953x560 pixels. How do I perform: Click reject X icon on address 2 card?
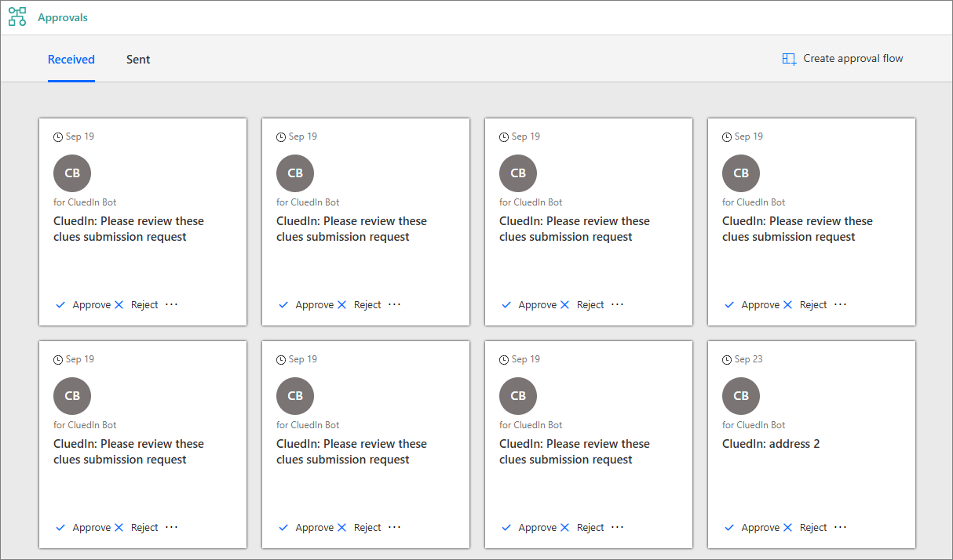pos(788,528)
